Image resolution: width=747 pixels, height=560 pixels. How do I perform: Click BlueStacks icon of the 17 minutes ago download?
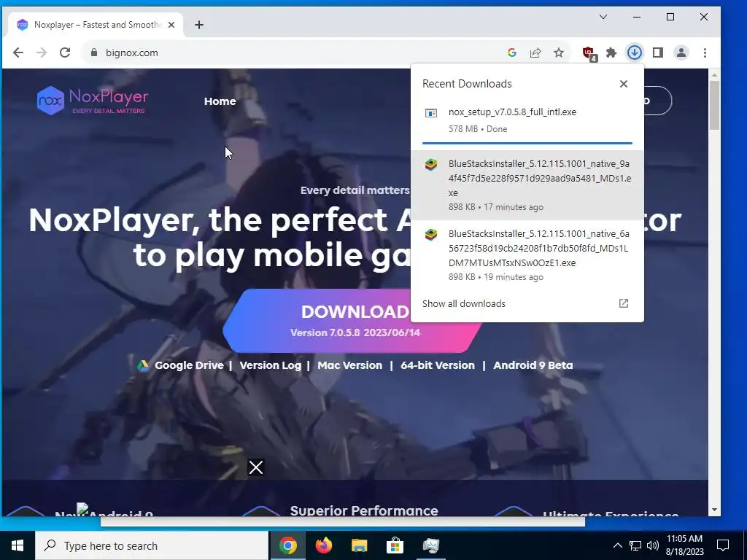click(x=431, y=165)
